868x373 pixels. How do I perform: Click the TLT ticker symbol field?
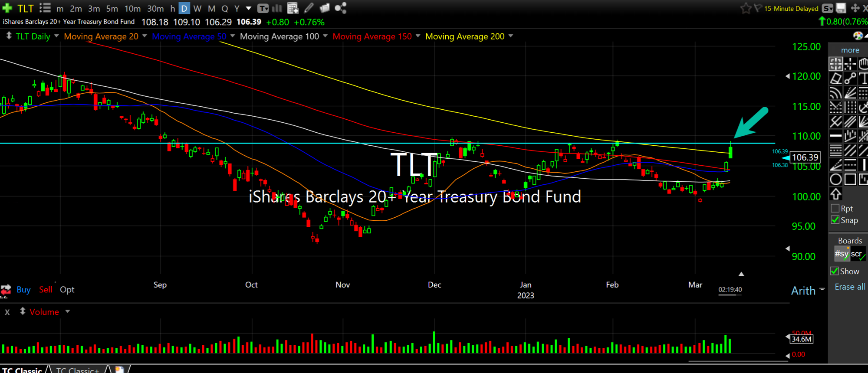coord(25,8)
